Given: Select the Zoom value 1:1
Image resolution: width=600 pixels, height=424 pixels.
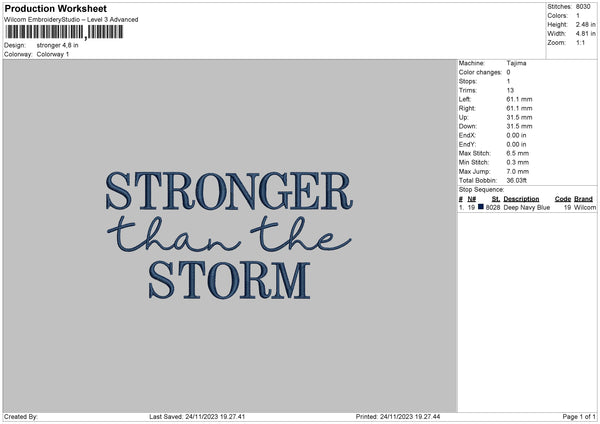Looking at the screenshot, I should pyautogui.click(x=580, y=42).
